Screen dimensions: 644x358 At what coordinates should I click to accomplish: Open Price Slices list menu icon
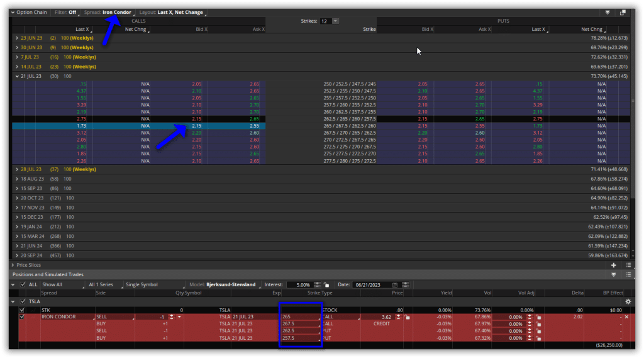pos(628,266)
